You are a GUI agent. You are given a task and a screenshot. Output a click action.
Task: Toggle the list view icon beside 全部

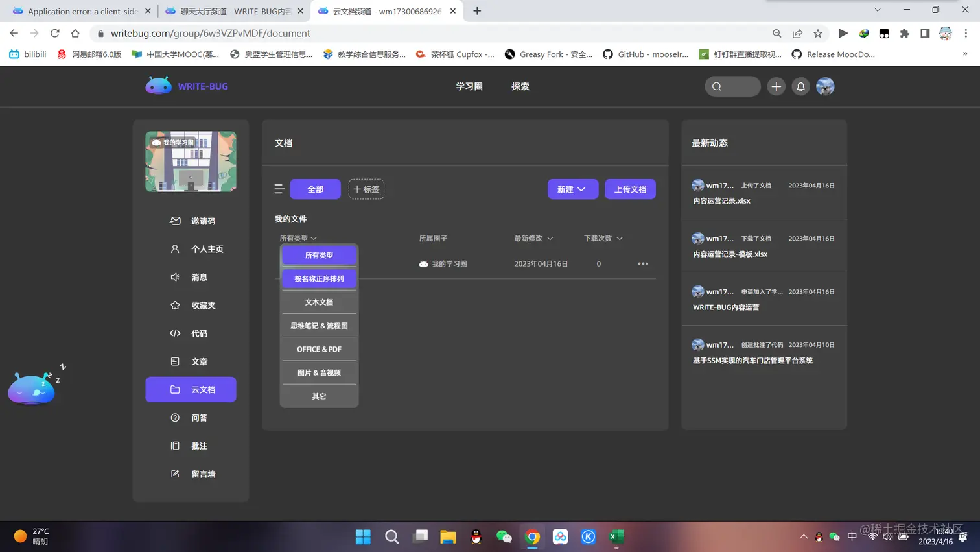click(x=279, y=189)
